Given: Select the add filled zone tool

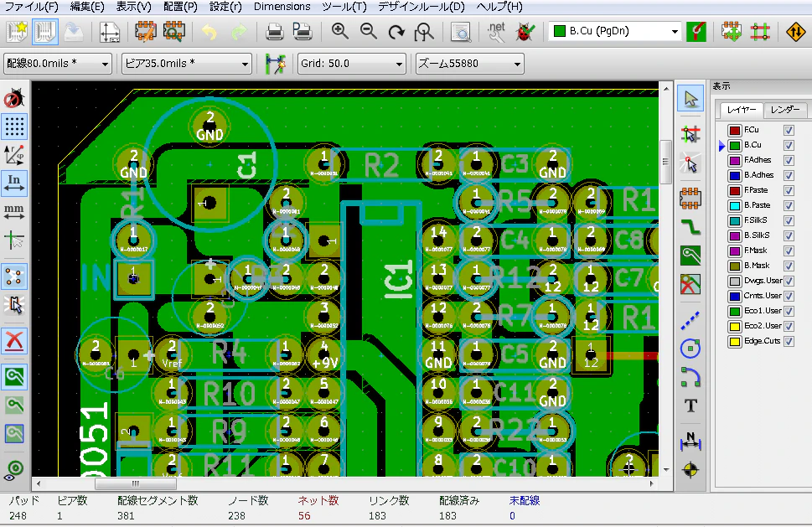Looking at the screenshot, I should (x=690, y=256).
